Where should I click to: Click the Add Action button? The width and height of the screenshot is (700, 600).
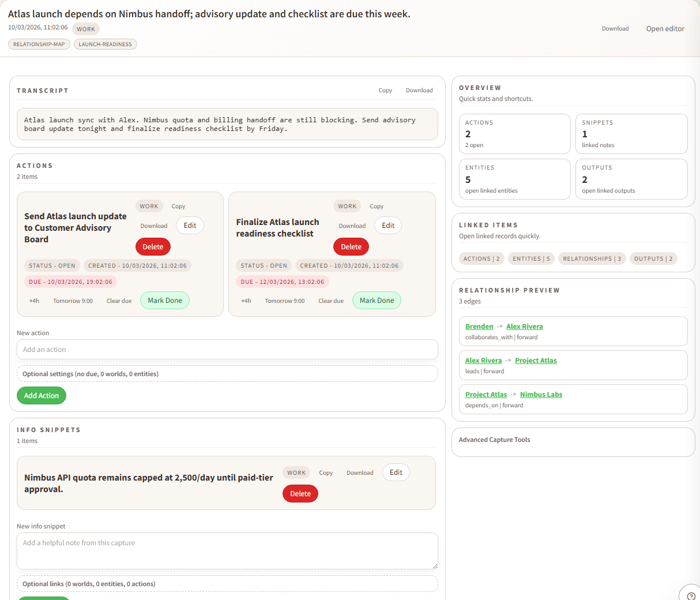[41, 395]
